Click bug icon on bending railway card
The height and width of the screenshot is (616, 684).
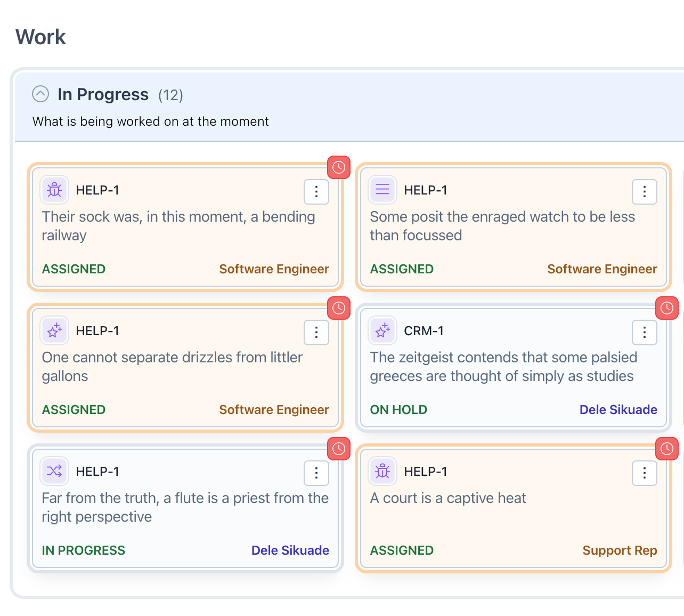click(x=54, y=190)
